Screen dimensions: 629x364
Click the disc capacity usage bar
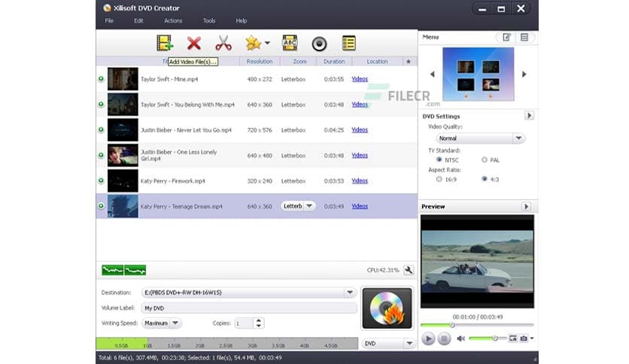point(227,344)
